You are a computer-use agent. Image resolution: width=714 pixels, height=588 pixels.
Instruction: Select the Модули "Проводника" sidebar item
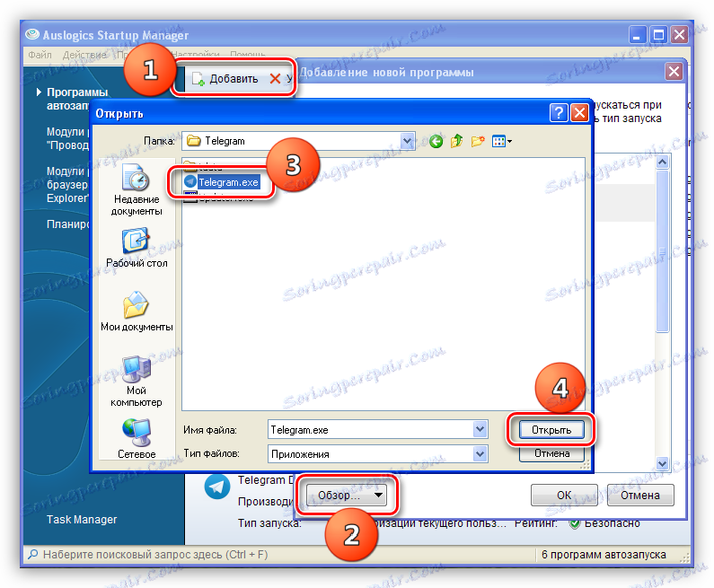[x=67, y=138]
